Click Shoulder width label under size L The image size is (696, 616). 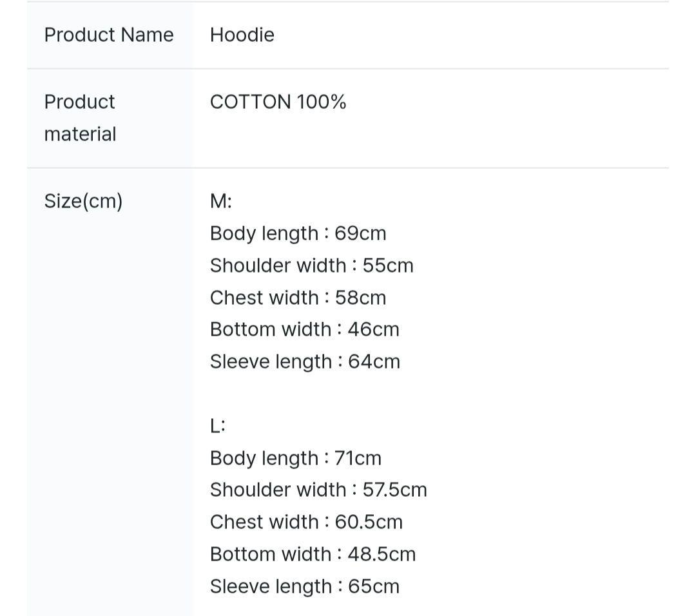click(x=278, y=490)
